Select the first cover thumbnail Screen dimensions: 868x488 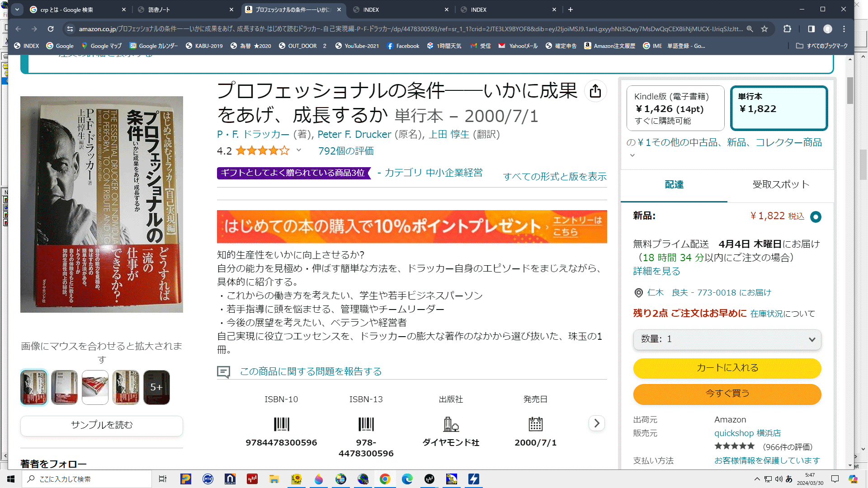tap(34, 387)
